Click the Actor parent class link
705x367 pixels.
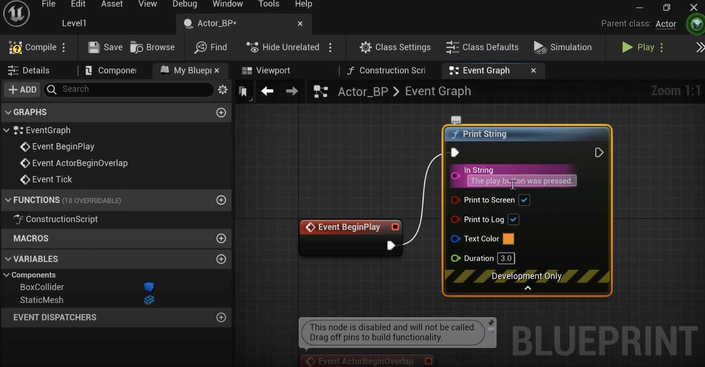665,24
